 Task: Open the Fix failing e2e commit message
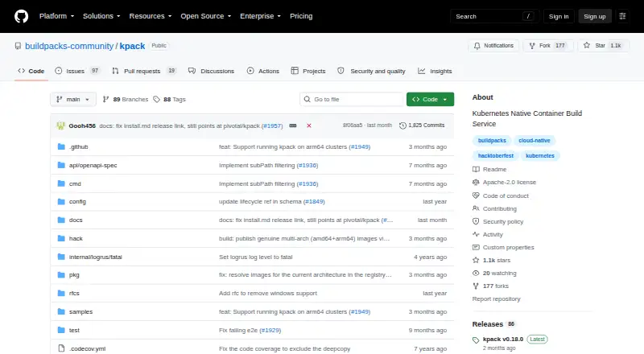tap(238, 330)
